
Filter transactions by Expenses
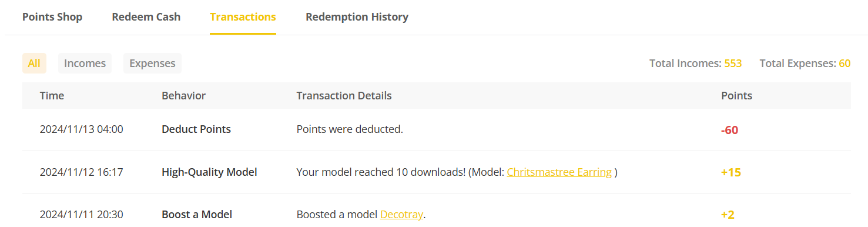tap(152, 63)
